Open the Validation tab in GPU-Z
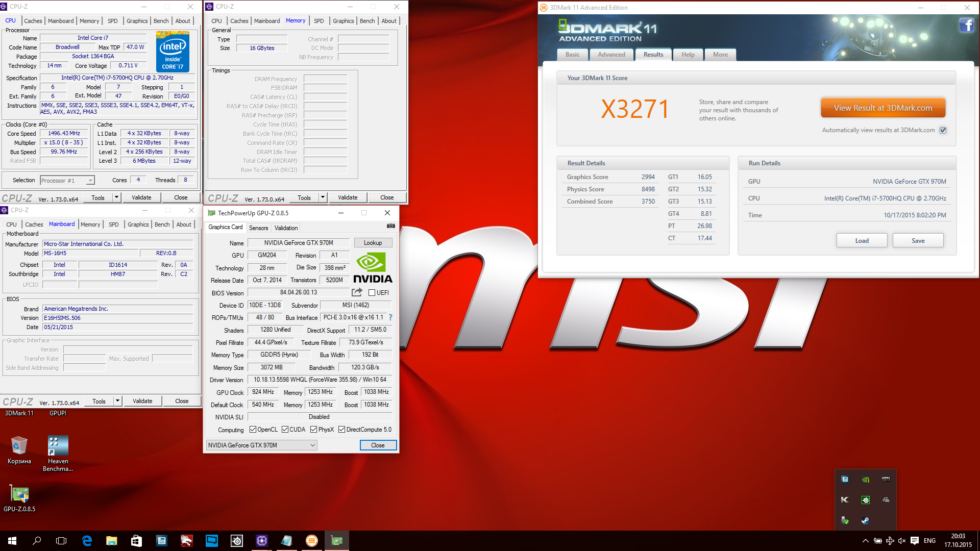The image size is (980, 551). click(286, 228)
